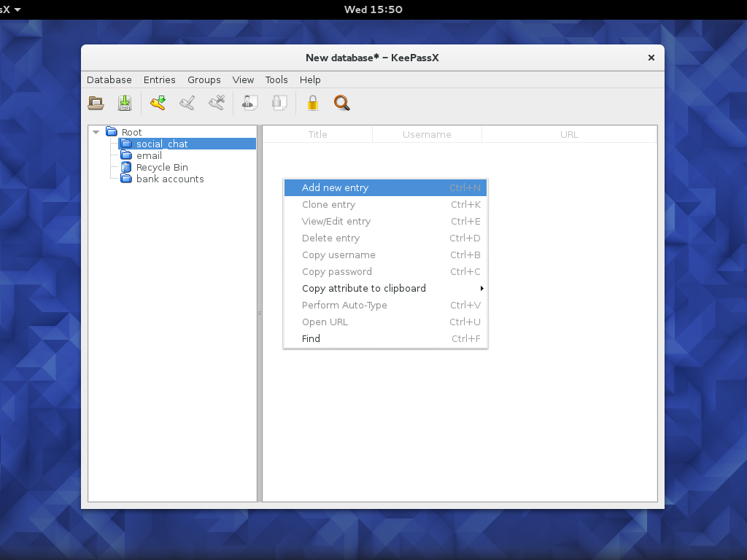Open the application menu in the top bar
This screenshot has height=560, width=747.
point(10,9)
